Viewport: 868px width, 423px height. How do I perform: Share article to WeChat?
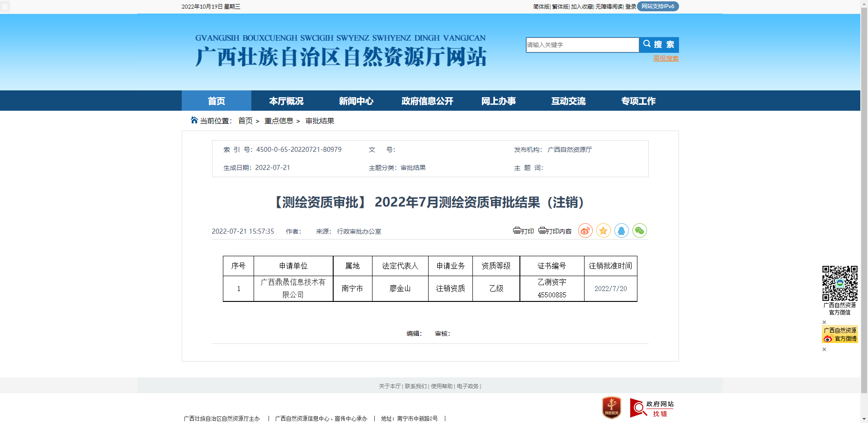pos(639,230)
